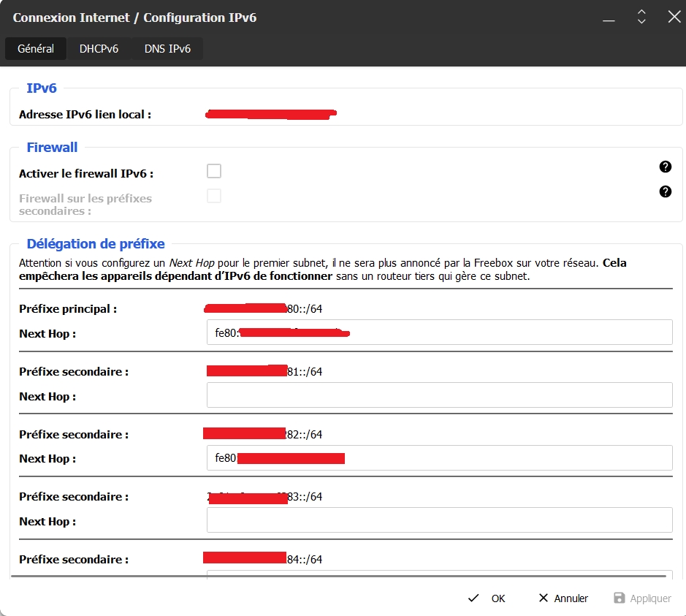Close the Configuration IPv6 window
686x616 pixels.
pyautogui.click(x=674, y=17)
